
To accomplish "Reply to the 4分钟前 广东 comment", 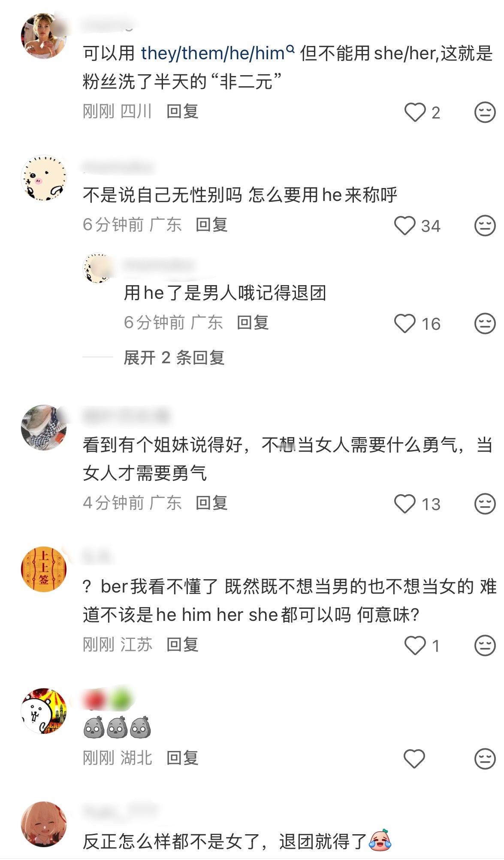I will pos(211,503).
